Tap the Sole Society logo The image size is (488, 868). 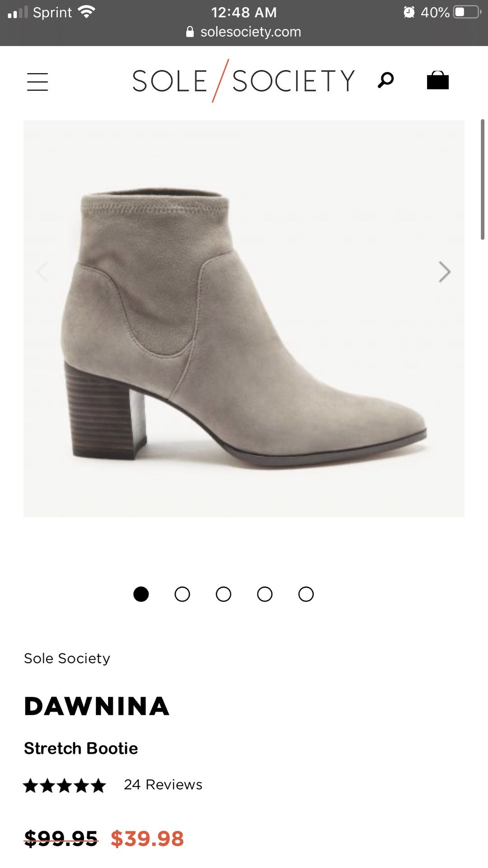point(244,80)
